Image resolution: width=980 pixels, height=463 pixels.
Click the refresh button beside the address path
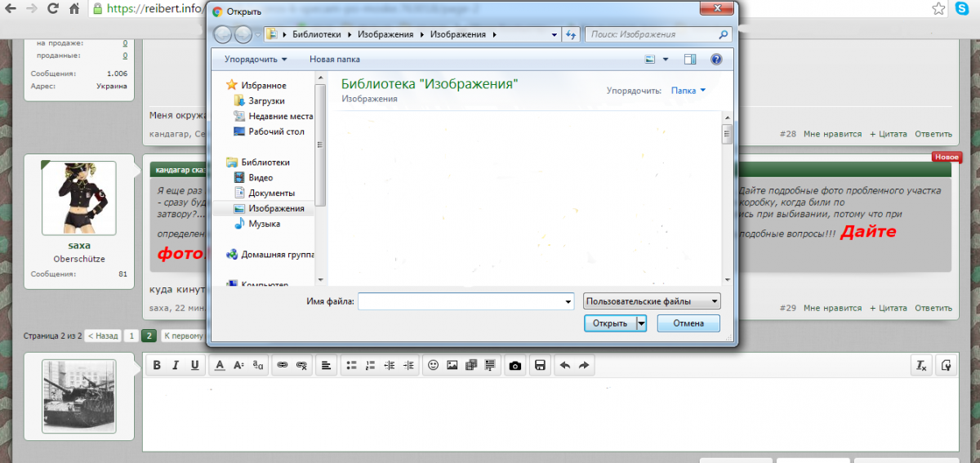[572, 35]
